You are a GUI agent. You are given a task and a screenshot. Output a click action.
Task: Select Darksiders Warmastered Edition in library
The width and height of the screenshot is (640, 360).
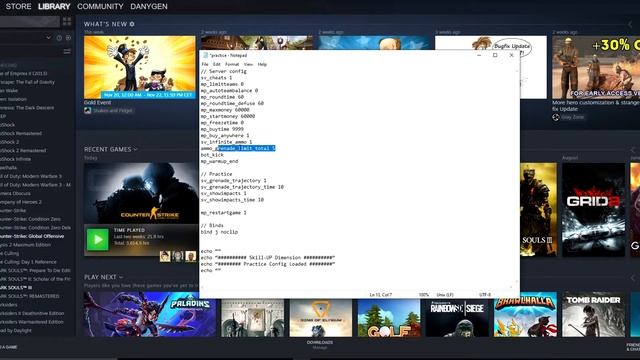pos(32,322)
